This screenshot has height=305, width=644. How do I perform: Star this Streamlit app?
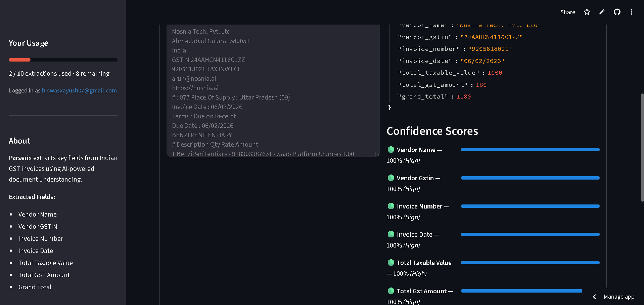pos(587,12)
